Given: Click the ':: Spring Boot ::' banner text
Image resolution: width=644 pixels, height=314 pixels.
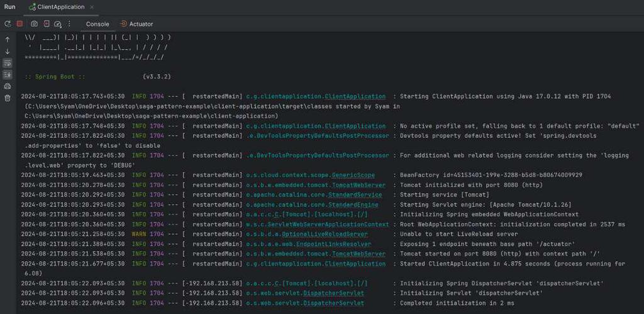Looking at the screenshot, I should [x=55, y=76].
